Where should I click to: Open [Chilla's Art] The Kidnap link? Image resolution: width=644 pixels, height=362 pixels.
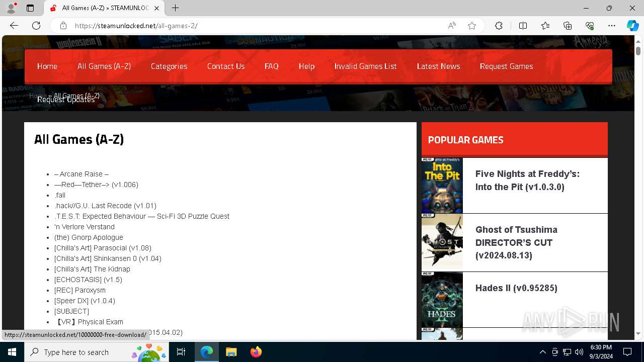coord(92,269)
